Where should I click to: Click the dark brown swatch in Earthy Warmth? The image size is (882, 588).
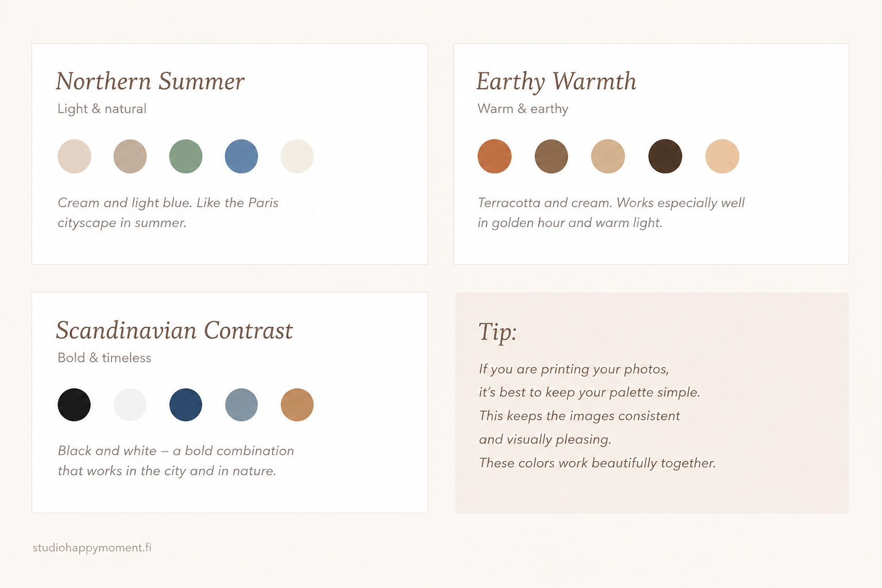click(665, 156)
